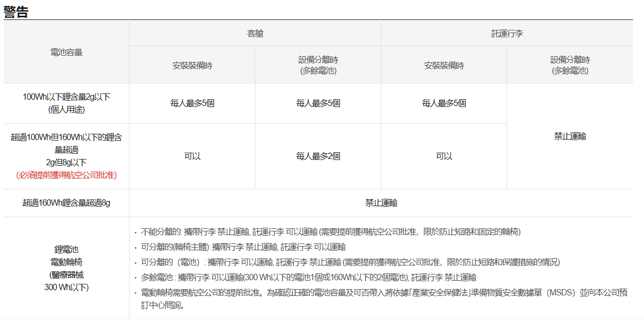The image size is (644, 319).
Task: Click the 每人最多2個 cell
Action: [318, 156]
